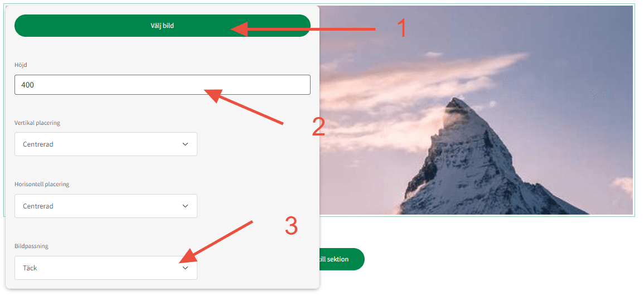644x296 pixels.
Task: Click the Vertikal placering label
Action: (x=37, y=123)
